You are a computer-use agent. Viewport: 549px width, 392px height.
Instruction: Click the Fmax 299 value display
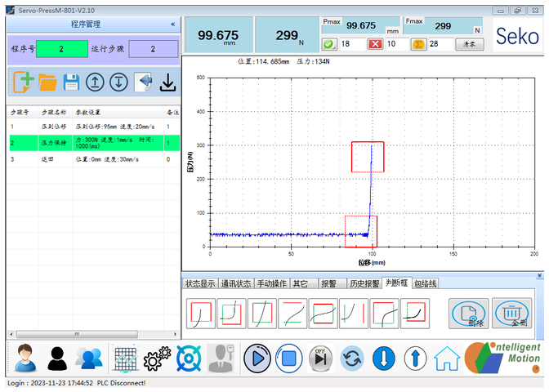pos(443,26)
